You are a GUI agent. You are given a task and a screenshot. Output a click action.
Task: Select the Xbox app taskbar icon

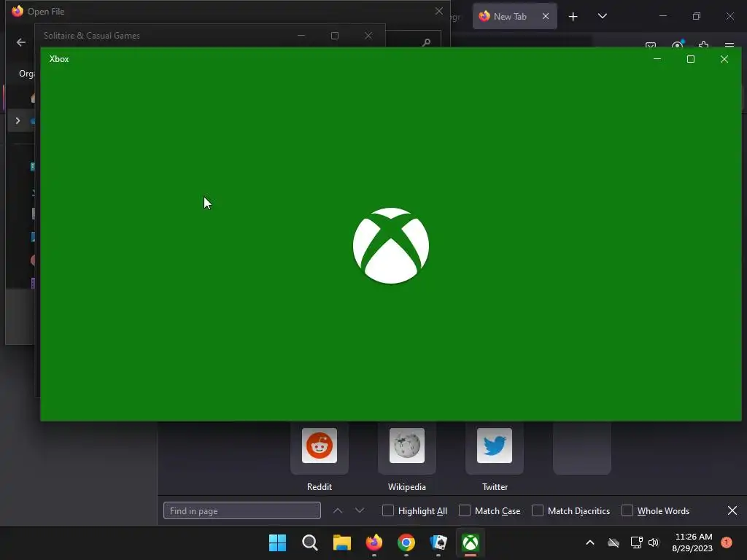pyautogui.click(x=471, y=542)
